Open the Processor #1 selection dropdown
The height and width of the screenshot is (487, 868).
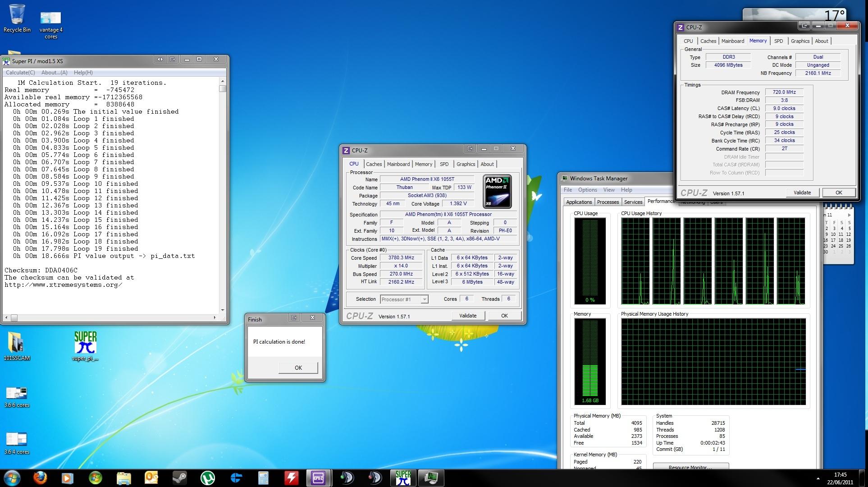click(x=404, y=299)
